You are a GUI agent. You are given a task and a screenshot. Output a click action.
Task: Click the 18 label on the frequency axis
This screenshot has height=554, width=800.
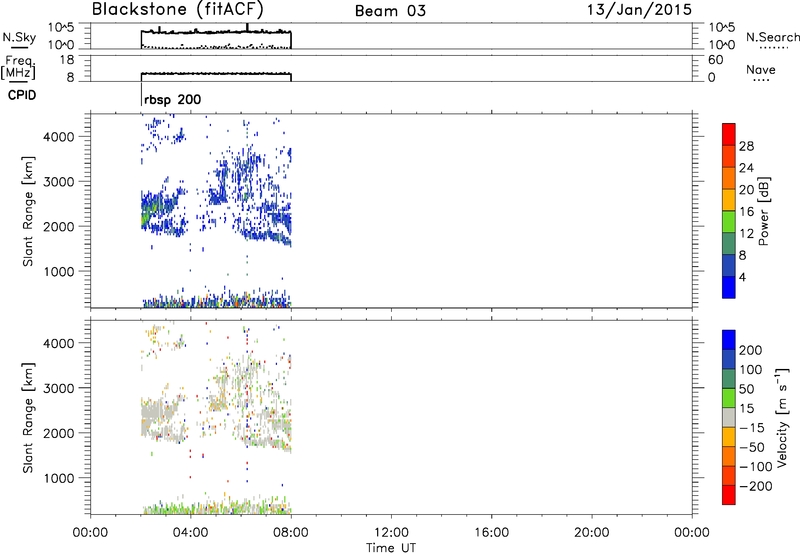click(x=67, y=60)
